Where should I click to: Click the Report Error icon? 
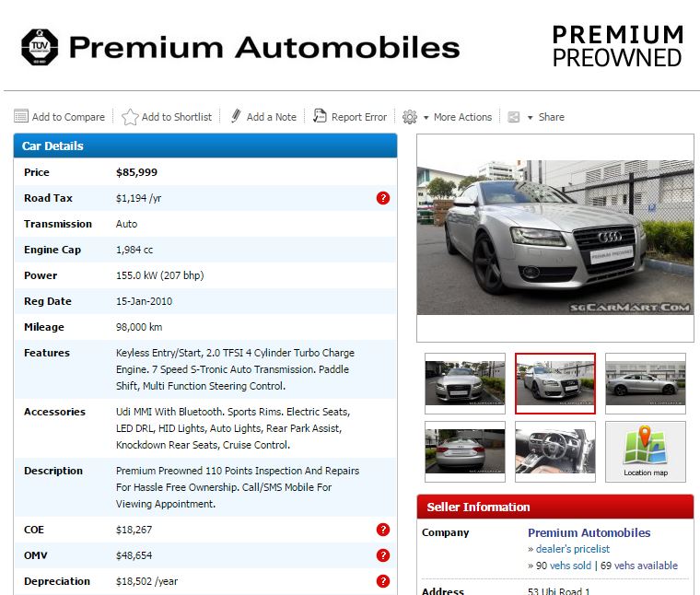pos(320,116)
